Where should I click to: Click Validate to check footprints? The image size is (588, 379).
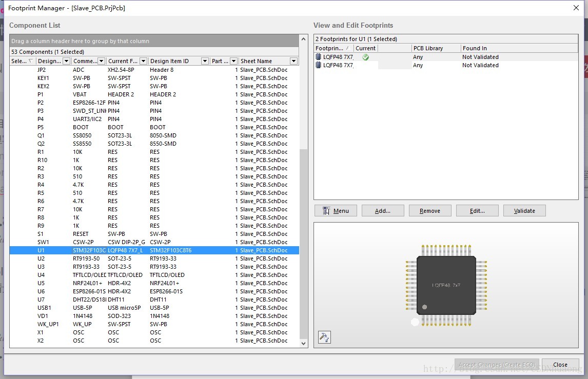(x=524, y=211)
